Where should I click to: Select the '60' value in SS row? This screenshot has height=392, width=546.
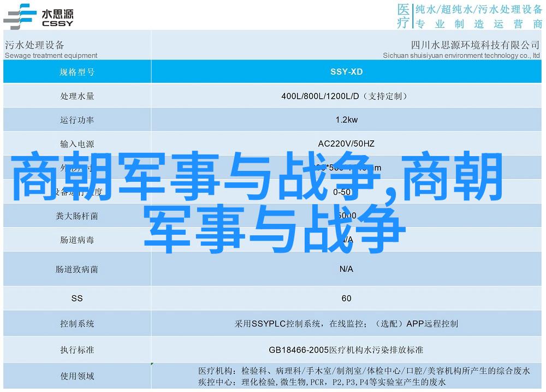tap(347, 298)
